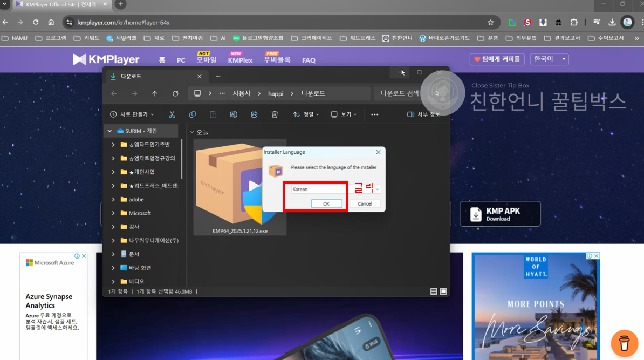Click the Cut scissors icon in Explorer toolbar
The width and height of the screenshot is (644, 360).
(x=172, y=114)
